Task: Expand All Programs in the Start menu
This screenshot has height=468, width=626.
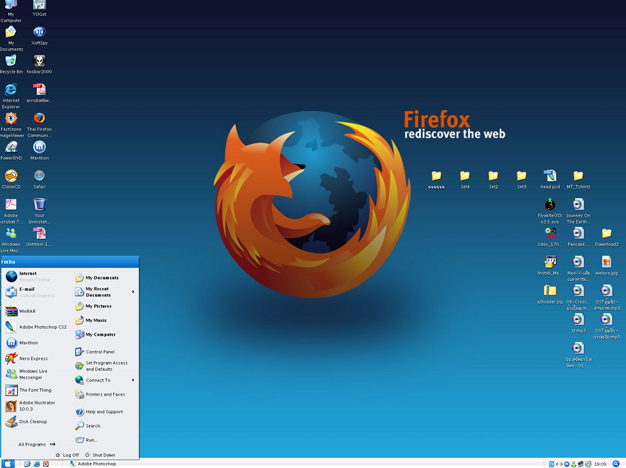Action: coord(36,444)
